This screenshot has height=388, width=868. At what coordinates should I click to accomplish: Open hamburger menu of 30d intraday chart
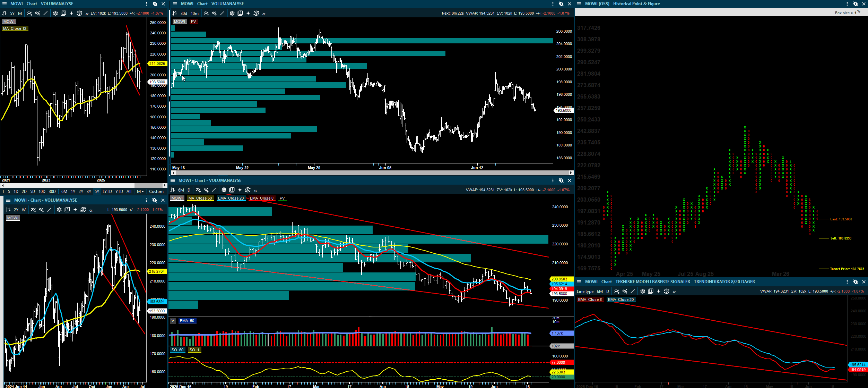coord(175,4)
